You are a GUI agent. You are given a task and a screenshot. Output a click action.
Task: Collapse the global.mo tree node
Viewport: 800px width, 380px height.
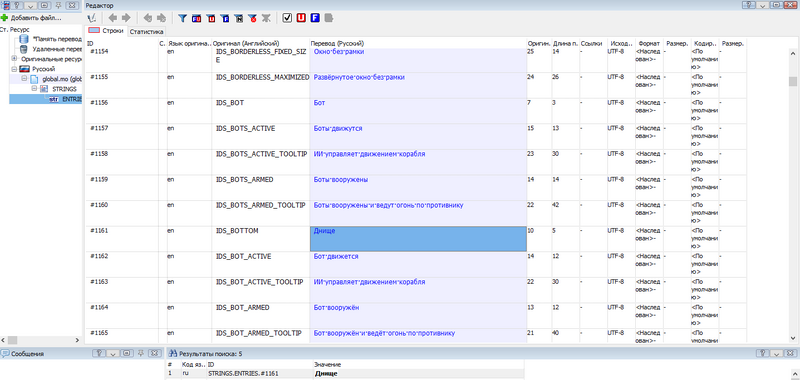click(24, 79)
